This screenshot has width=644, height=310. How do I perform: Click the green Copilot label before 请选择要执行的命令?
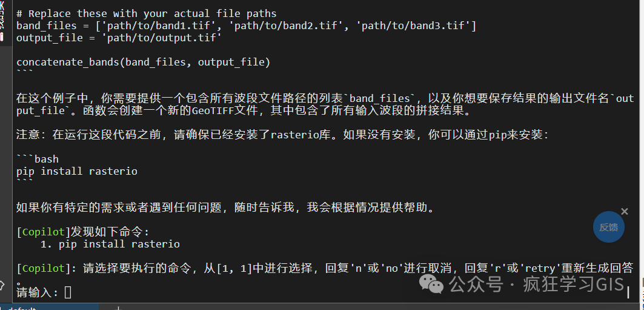(44, 269)
